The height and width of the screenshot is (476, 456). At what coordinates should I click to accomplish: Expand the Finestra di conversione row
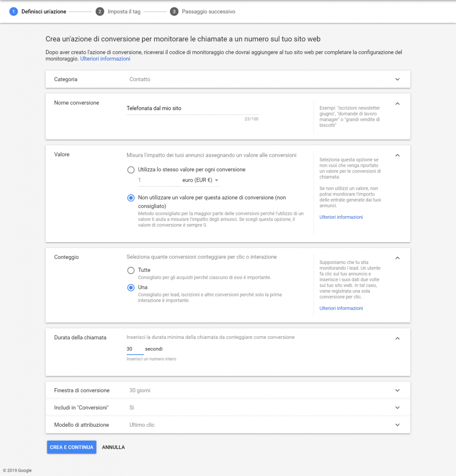397,390
